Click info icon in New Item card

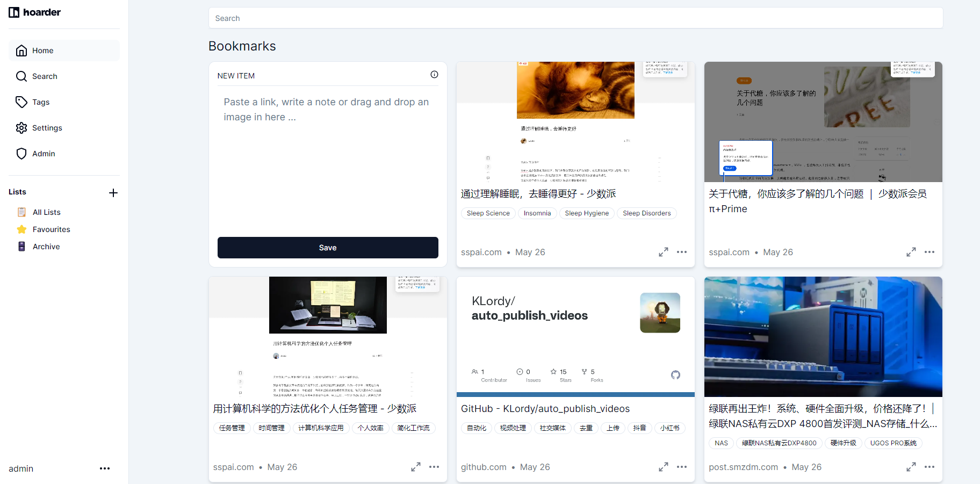point(434,75)
